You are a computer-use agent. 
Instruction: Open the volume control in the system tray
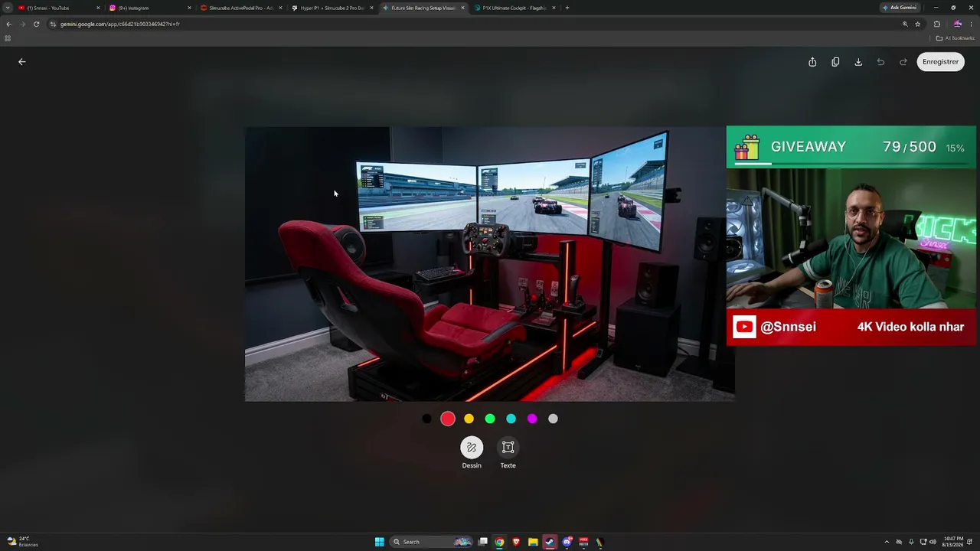[x=933, y=542]
